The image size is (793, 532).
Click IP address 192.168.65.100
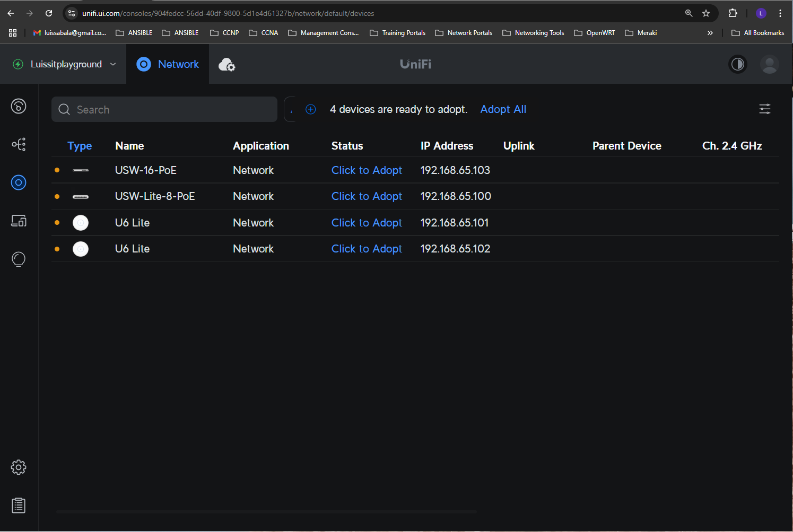point(456,196)
